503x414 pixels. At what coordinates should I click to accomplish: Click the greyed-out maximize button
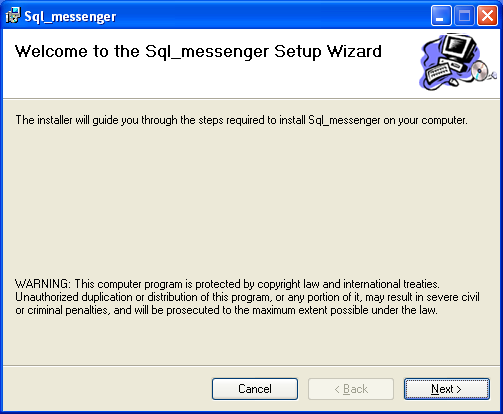[464, 15]
